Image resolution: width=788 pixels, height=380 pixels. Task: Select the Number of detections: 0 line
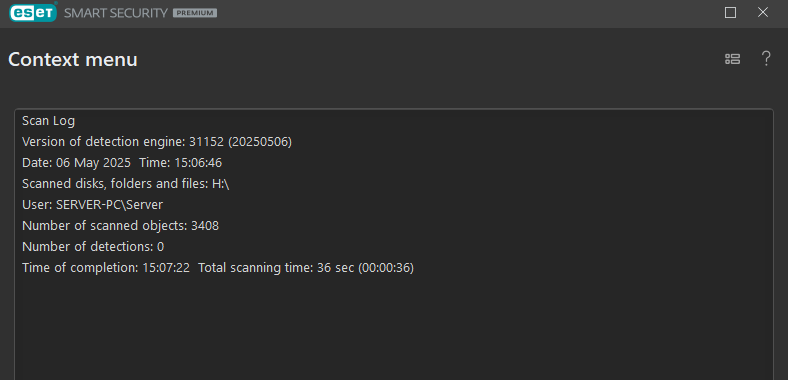(93, 247)
